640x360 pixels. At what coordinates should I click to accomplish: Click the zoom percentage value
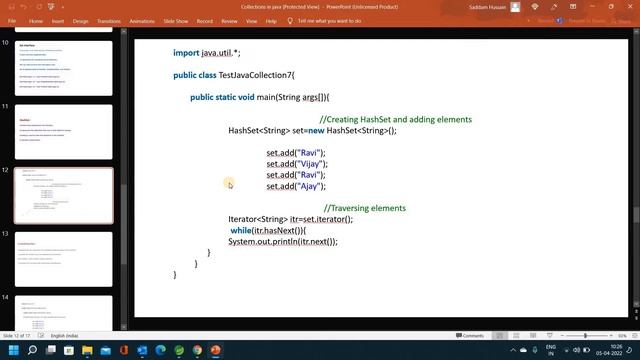tap(622, 336)
